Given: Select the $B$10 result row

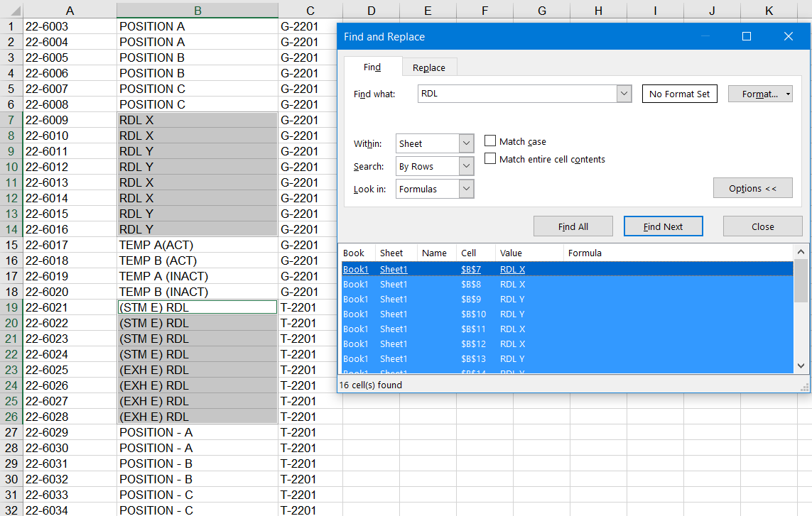Looking at the screenshot, I should pyautogui.click(x=567, y=314).
